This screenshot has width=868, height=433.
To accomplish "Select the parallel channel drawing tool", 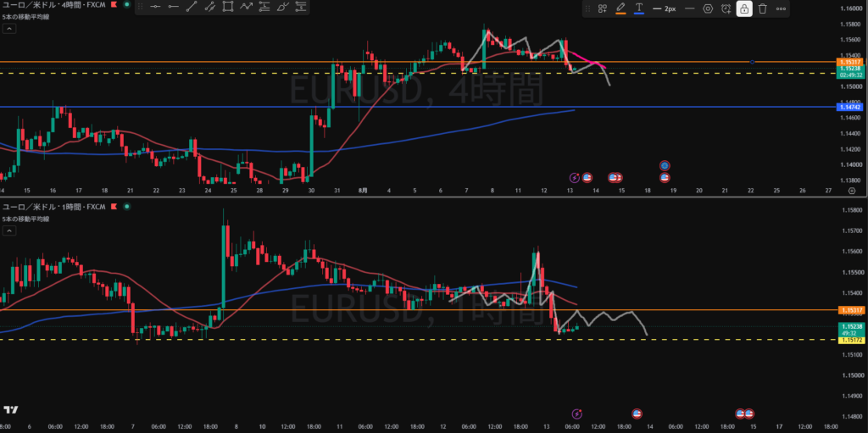I will click(210, 7).
